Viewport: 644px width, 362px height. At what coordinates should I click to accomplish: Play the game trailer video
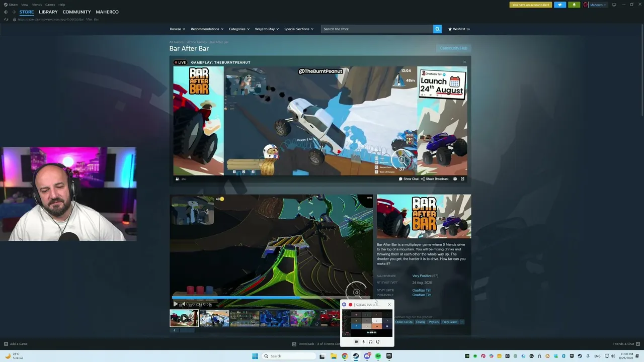175,304
